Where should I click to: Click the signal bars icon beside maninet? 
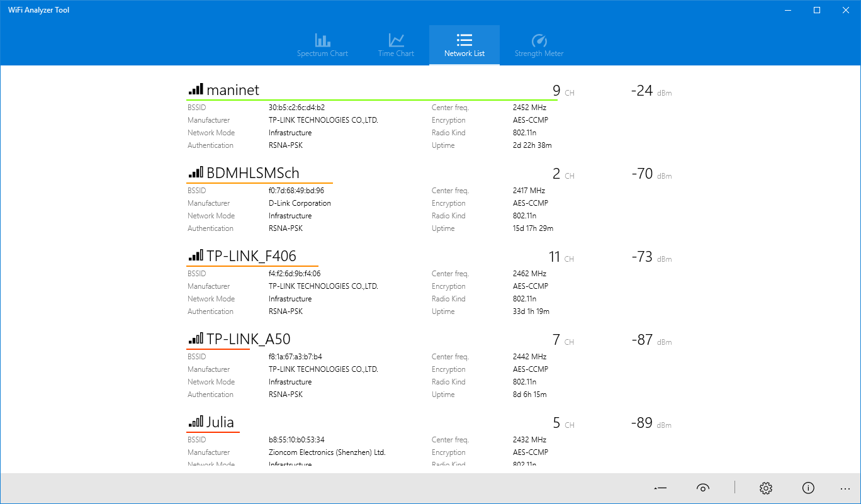pyautogui.click(x=195, y=89)
